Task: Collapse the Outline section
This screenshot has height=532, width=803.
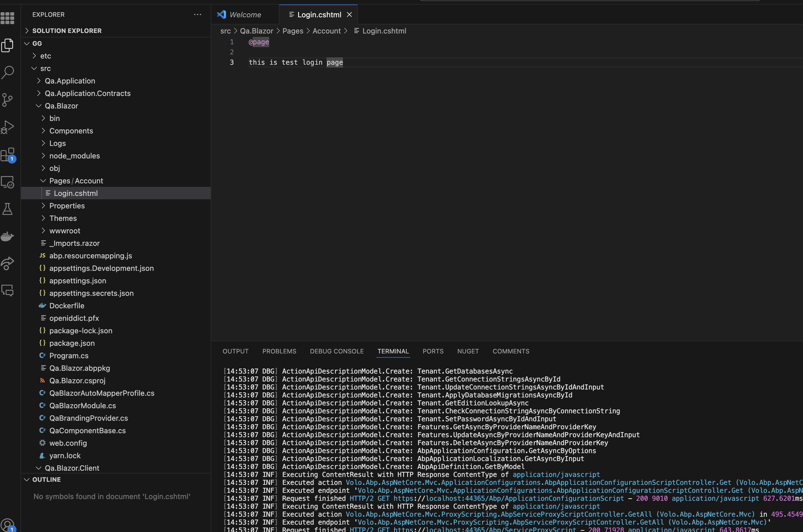Action: tap(47, 479)
